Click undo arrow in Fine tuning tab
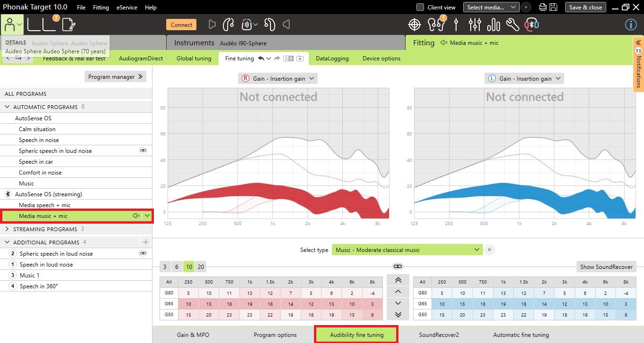Viewport: 644px width, 343px height. [261, 59]
